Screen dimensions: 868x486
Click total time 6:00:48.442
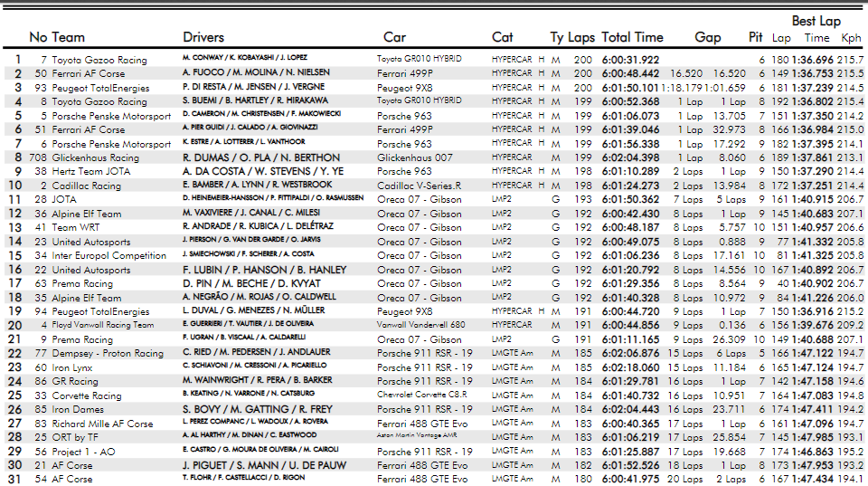pyautogui.click(x=630, y=73)
